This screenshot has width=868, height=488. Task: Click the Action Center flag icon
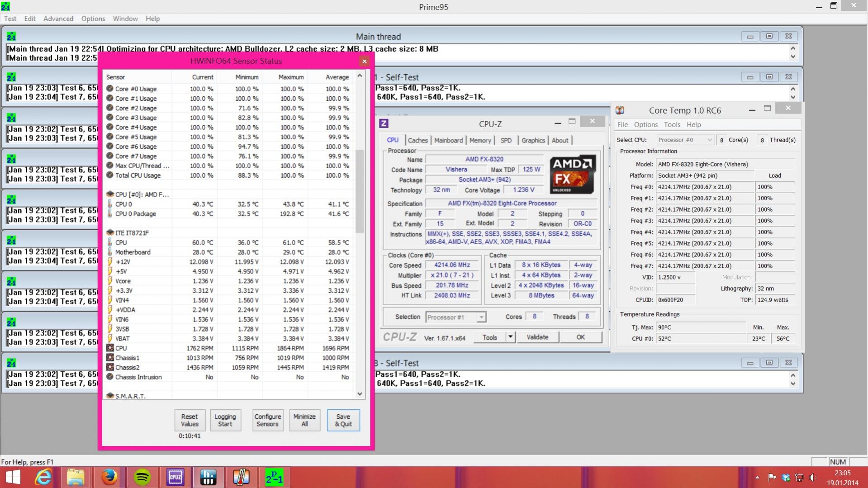pyautogui.click(x=772, y=478)
